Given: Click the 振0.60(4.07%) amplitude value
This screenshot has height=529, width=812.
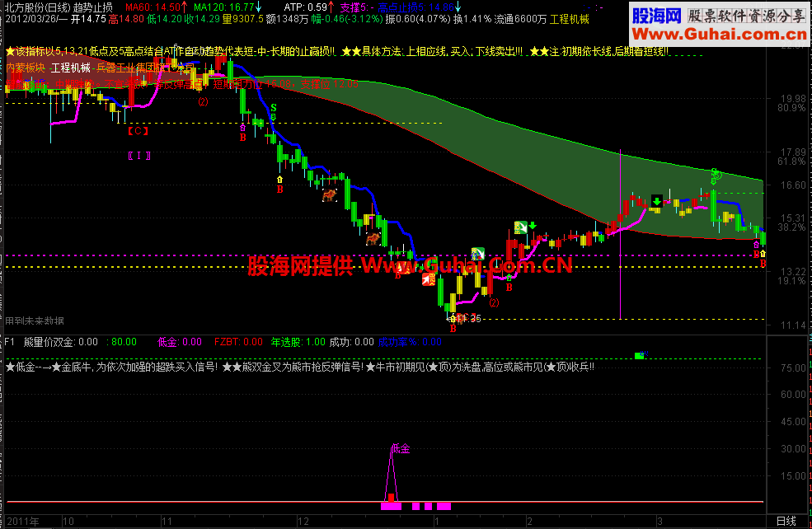Looking at the screenshot, I should [419, 19].
